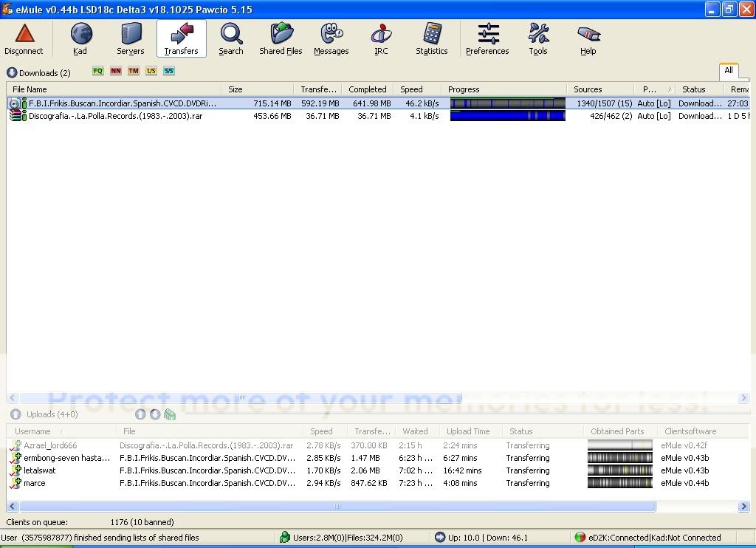
Task: Show the Statistics page
Action: [432, 39]
